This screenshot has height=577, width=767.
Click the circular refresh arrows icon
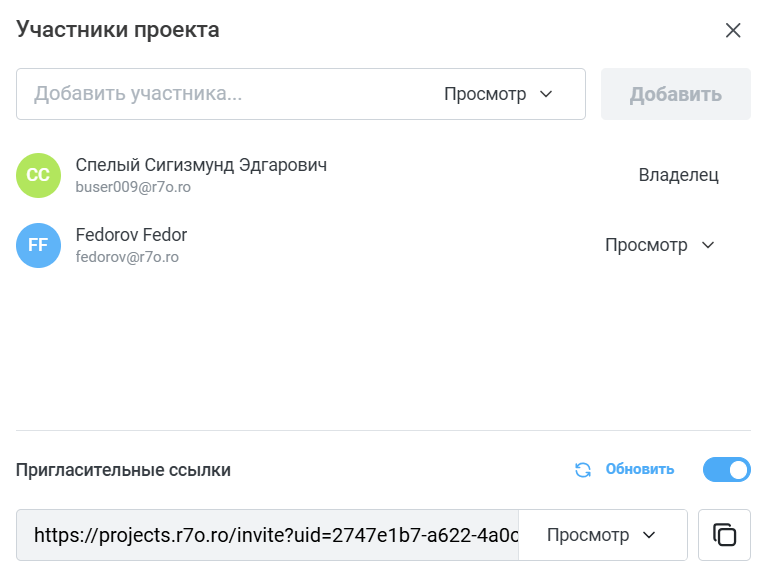tap(583, 469)
